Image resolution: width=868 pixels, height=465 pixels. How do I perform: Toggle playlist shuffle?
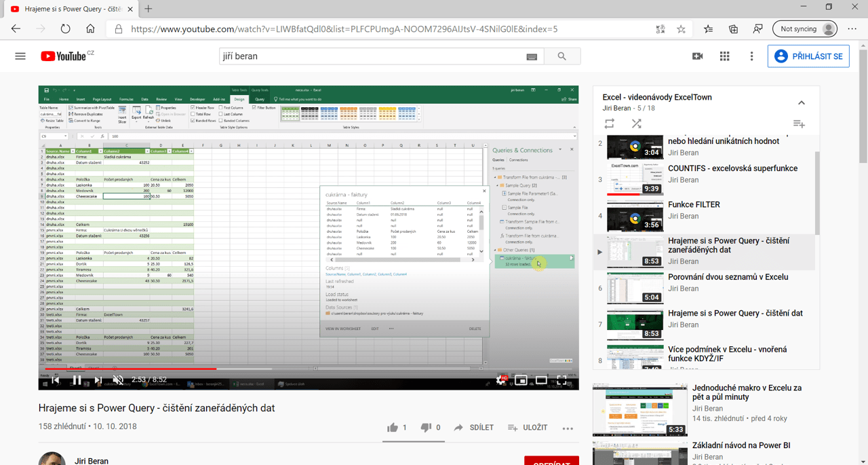[636, 124]
